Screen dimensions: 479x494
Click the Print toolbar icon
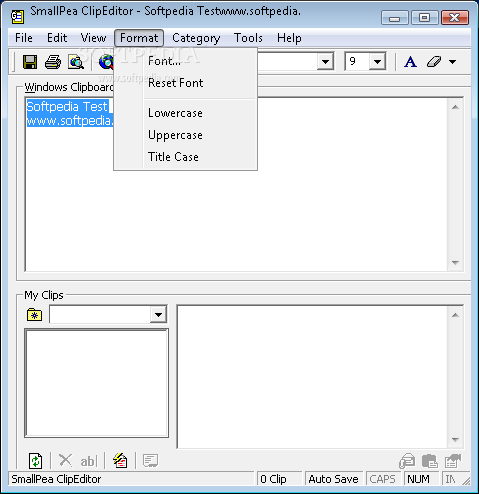53,62
